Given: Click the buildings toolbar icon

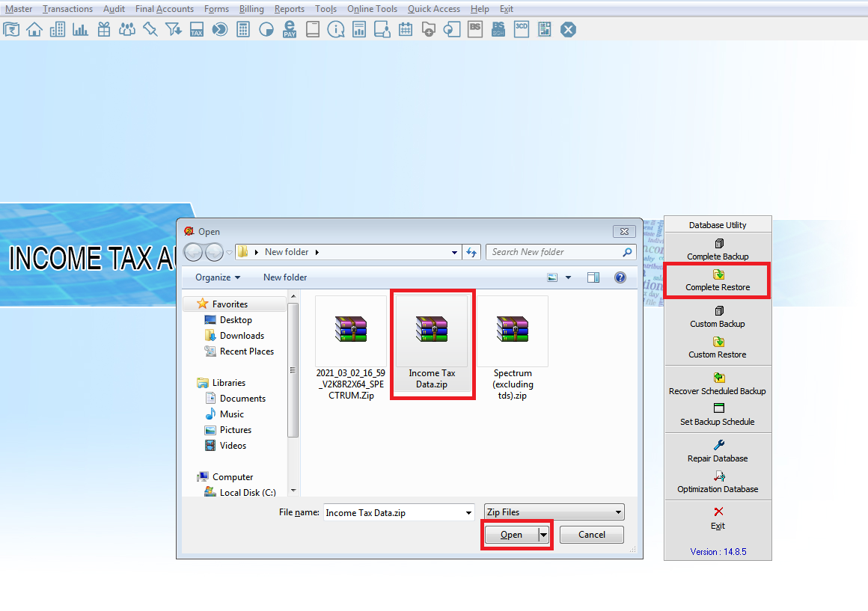Looking at the screenshot, I should 58,29.
